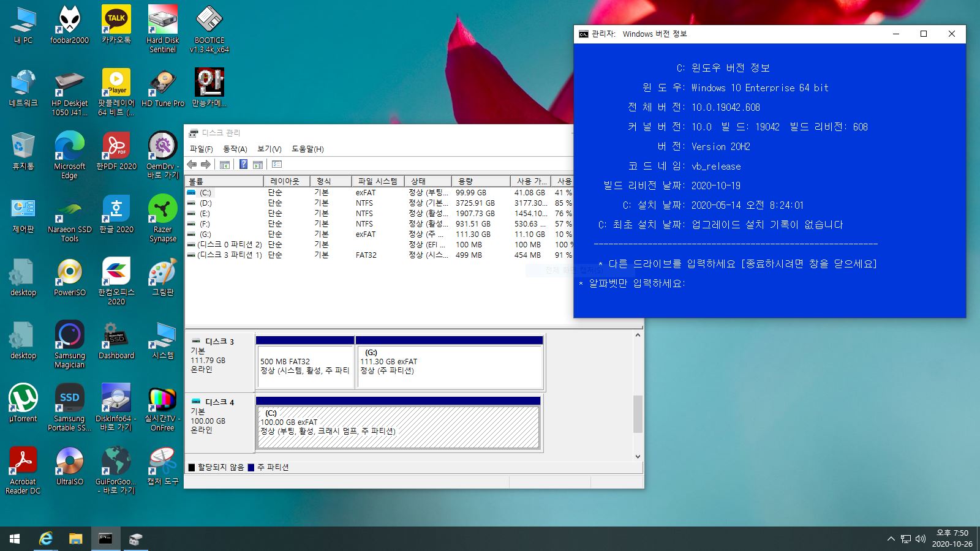Show hidden system tray icons chevron
The image size is (980, 551).
[891, 539]
